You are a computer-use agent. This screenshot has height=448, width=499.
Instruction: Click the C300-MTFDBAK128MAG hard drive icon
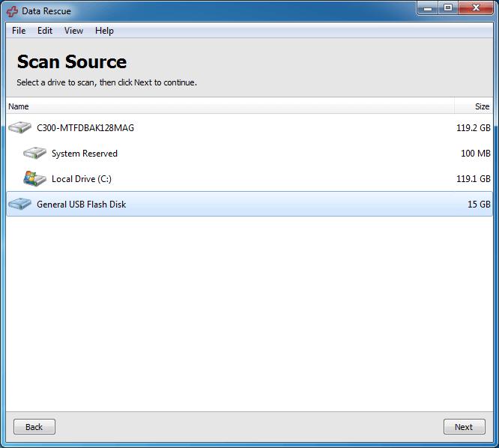click(x=19, y=127)
